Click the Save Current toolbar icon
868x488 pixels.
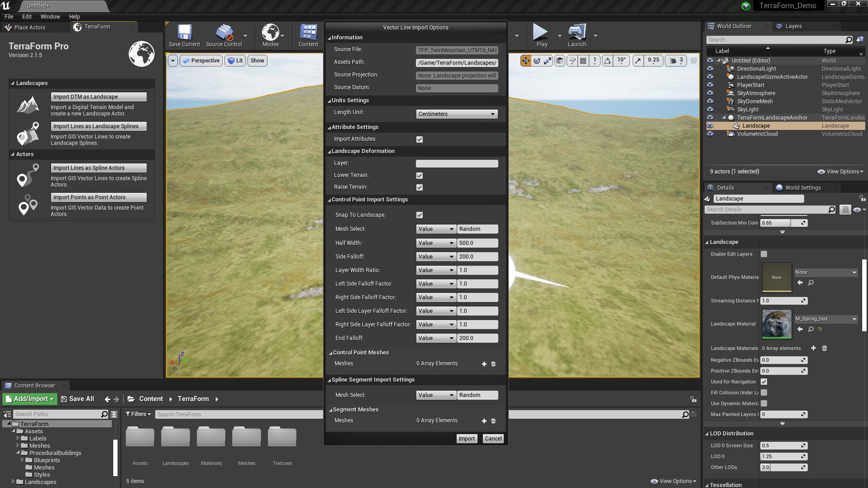tap(184, 35)
